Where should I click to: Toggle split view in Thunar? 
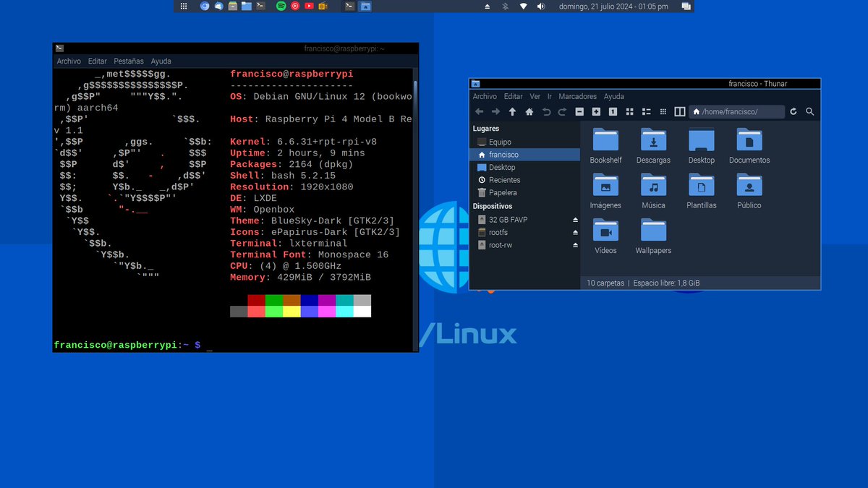tap(679, 112)
